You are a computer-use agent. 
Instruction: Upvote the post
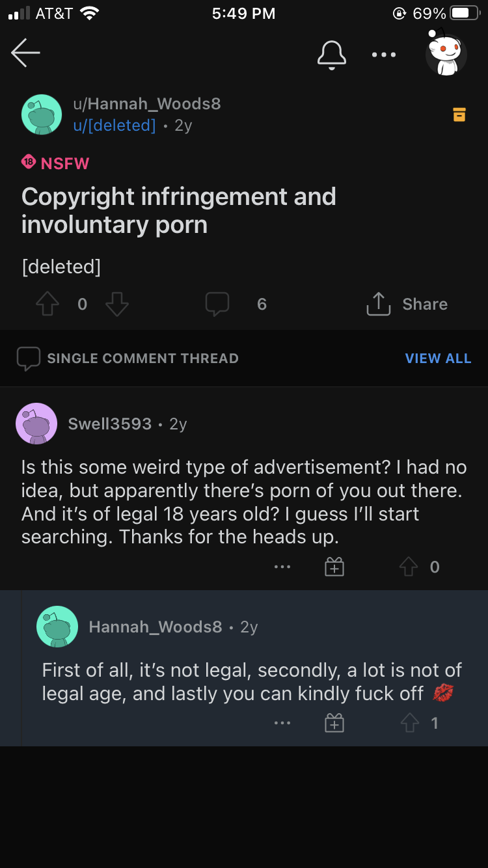(47, 304)
